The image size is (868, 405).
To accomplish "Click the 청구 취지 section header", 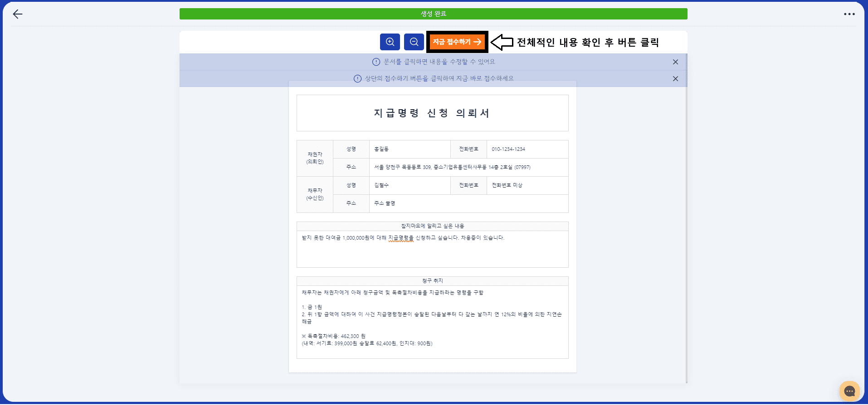I will pyautogui.click(x=433, y=281).
